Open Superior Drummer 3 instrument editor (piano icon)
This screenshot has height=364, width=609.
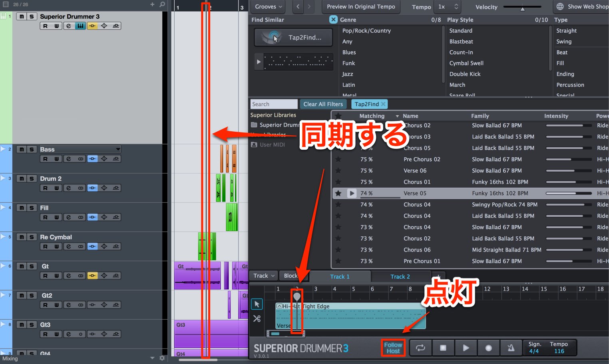[x=80, y=26]
